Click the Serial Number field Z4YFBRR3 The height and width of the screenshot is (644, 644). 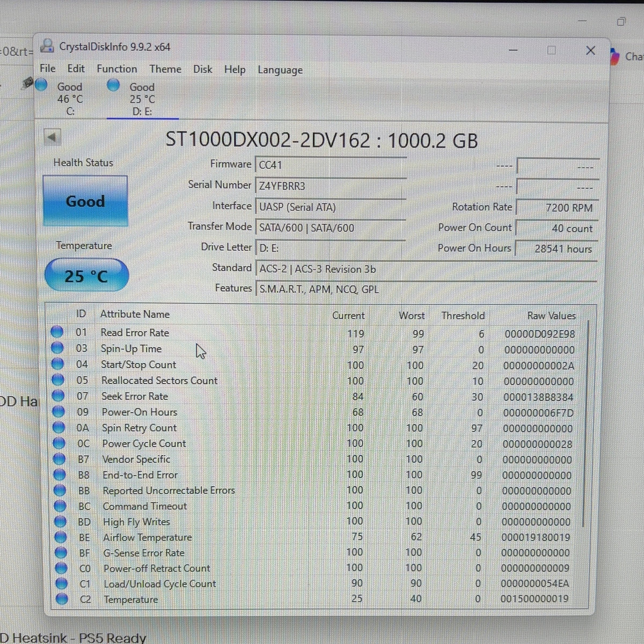331,186
